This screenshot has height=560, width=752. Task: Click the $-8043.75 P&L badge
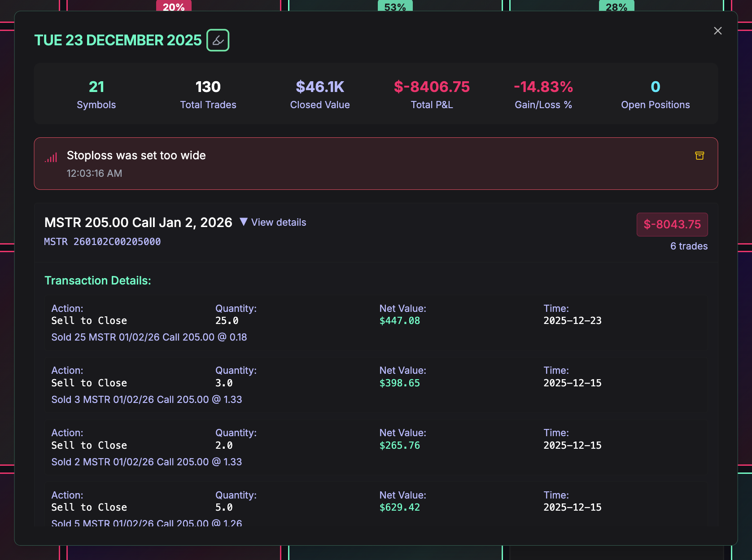(x=672, y=224)
